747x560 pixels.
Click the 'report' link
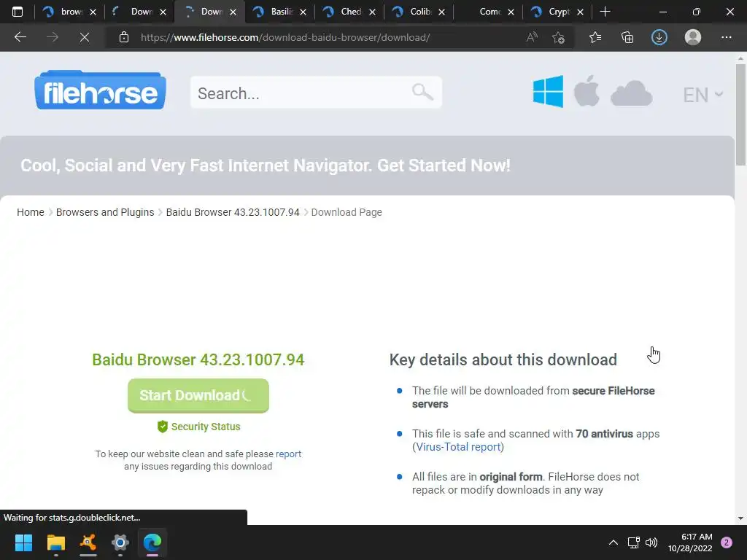tap(288, 454)
